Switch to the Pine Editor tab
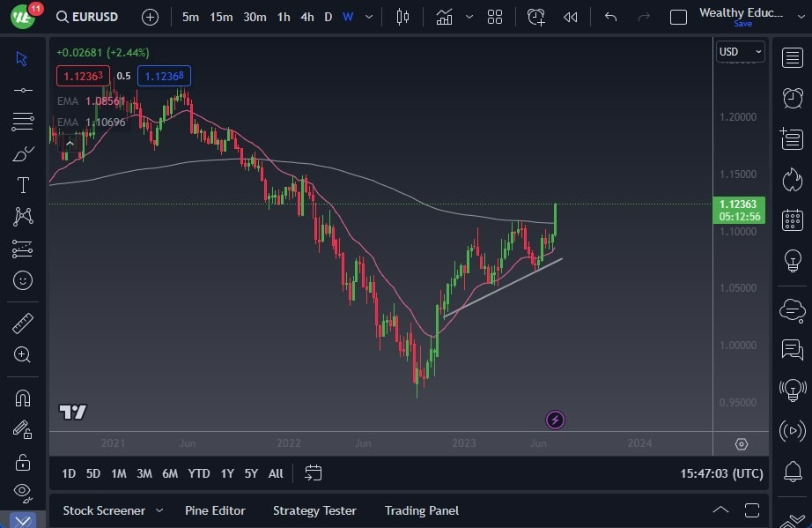 click(x=215, y=509)
